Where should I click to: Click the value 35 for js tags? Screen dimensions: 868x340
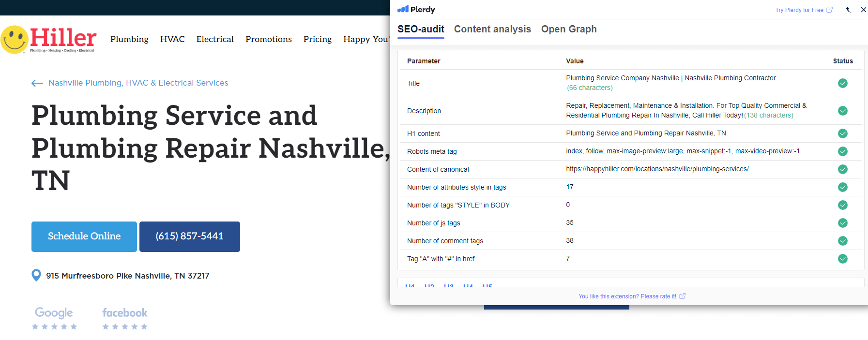pos(570,222)
